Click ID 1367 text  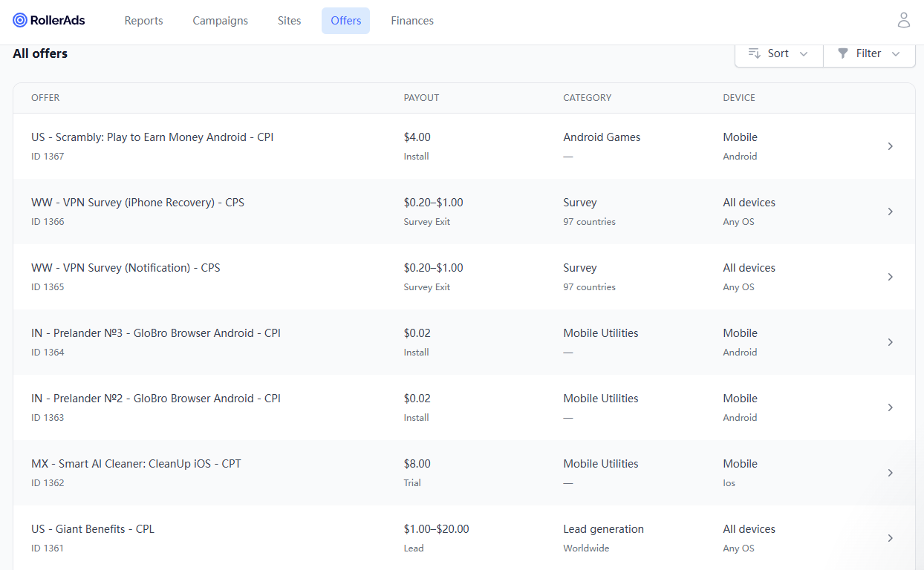tap(48, 157)
